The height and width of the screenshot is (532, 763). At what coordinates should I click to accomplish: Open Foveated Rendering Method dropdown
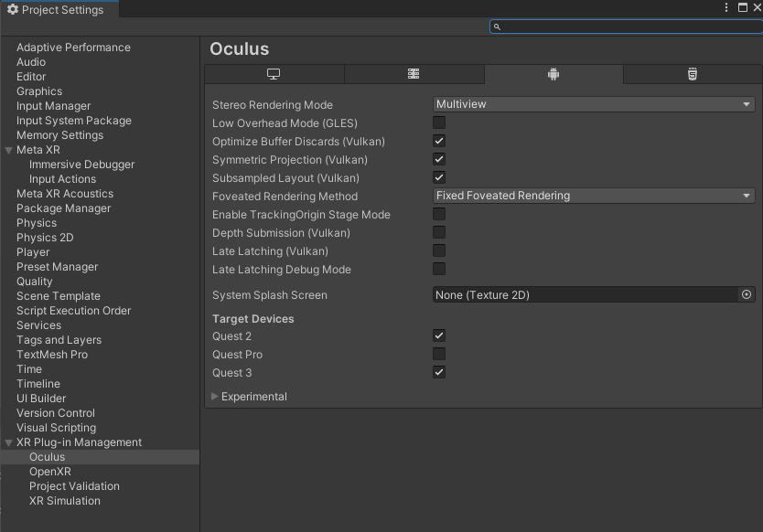(594, 196)
